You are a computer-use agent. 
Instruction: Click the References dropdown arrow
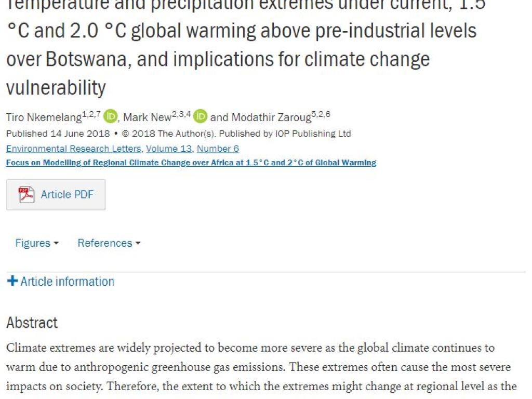[138, 243]
